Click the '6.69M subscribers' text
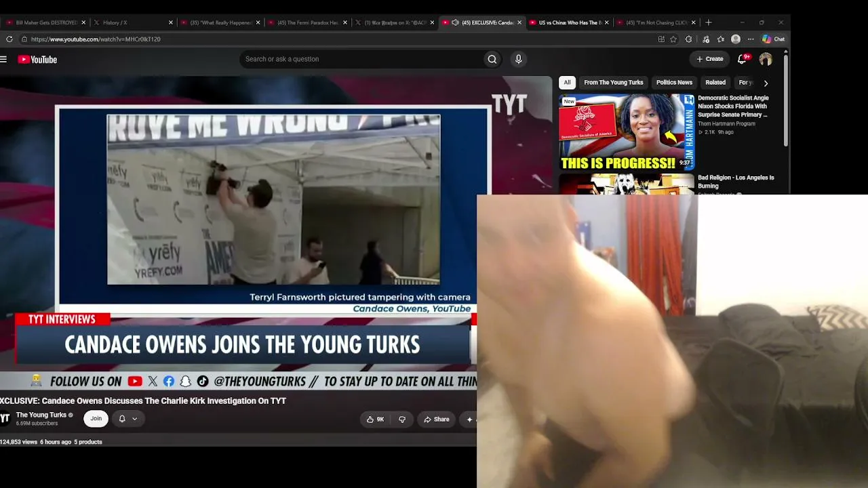Image resolution: width=868 pixels, height=488 pixels. [37, 424]
